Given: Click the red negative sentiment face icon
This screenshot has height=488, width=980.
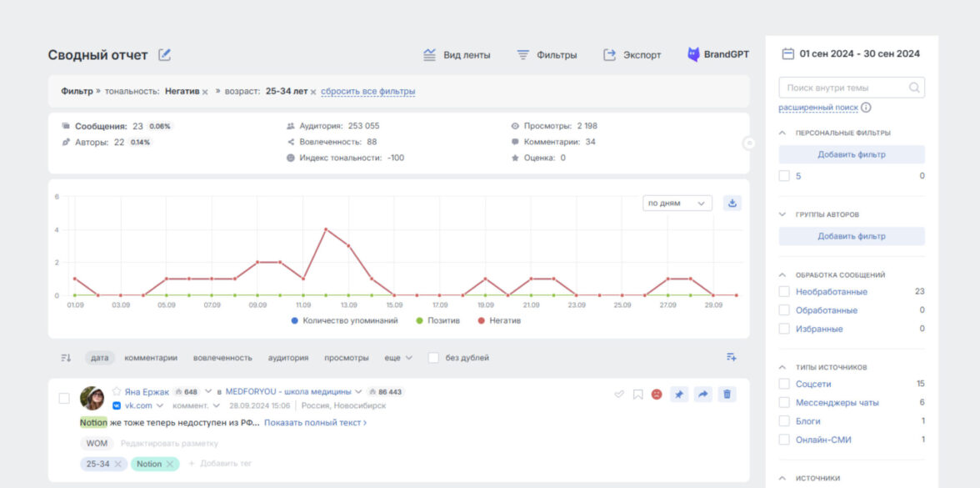Looking at the screenshot, I should (x=657, y=395).
